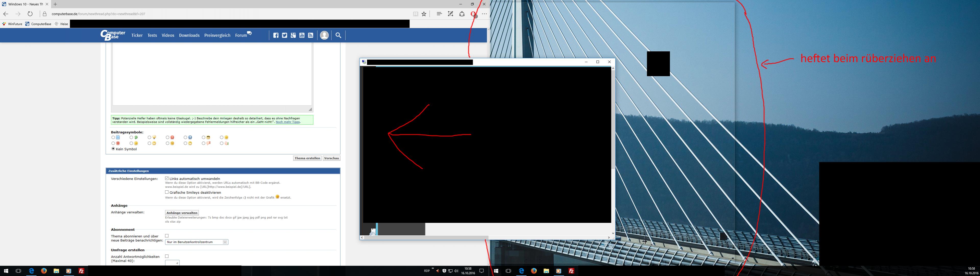This screenshot has height=276, width=980.
Task: Enable Grafische Smileys deaktivieren checkbox
Action: click(x=167, y=192)
